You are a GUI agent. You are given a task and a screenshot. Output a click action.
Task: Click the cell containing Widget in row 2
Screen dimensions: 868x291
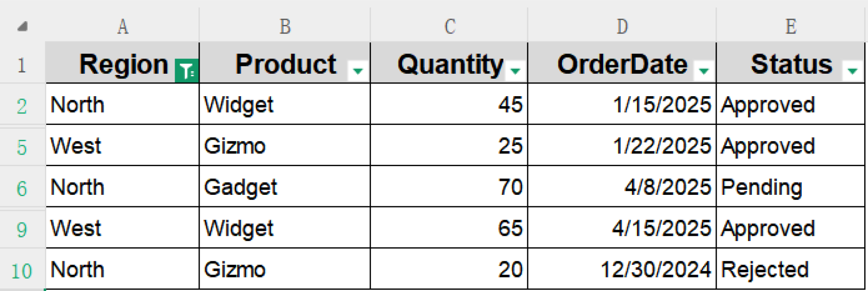(284, 105)
